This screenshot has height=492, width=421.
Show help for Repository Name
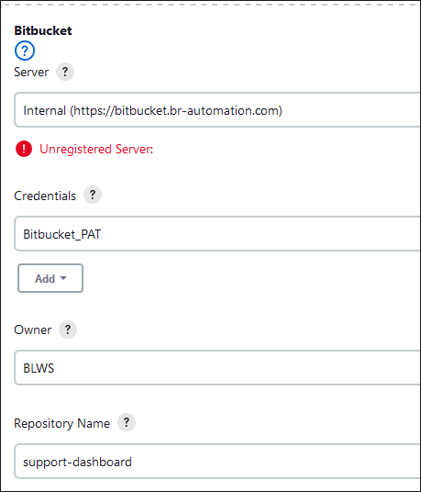tap(126, 423)
